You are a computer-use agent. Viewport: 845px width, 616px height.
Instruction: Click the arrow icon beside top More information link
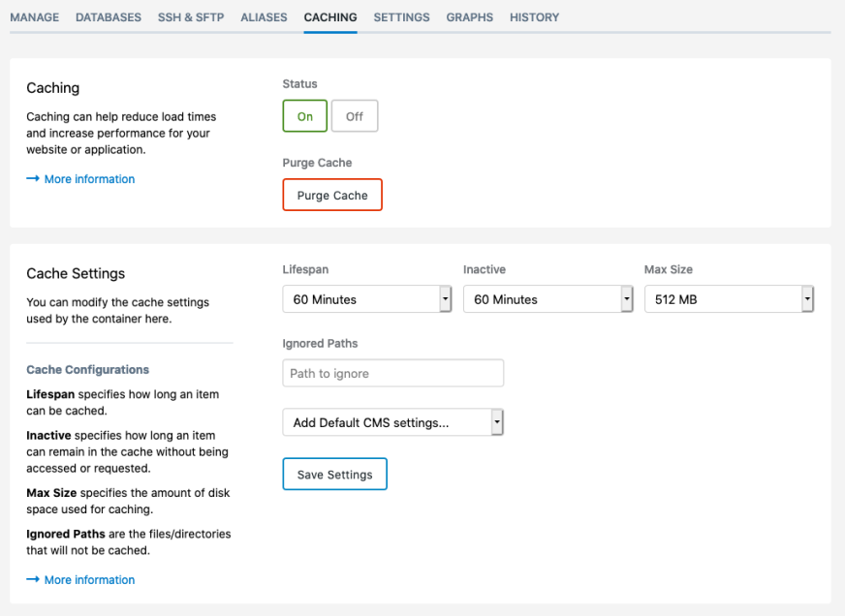(x=33, y=178)
